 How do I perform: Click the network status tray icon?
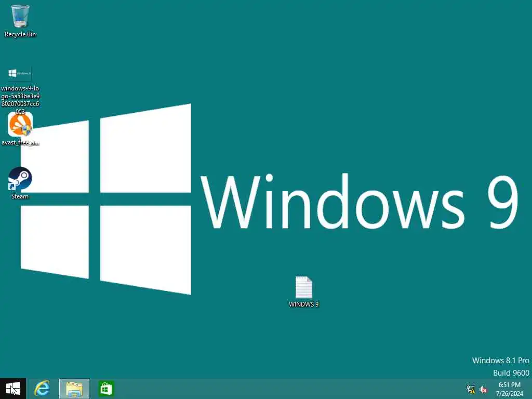(x=471, y=390)
